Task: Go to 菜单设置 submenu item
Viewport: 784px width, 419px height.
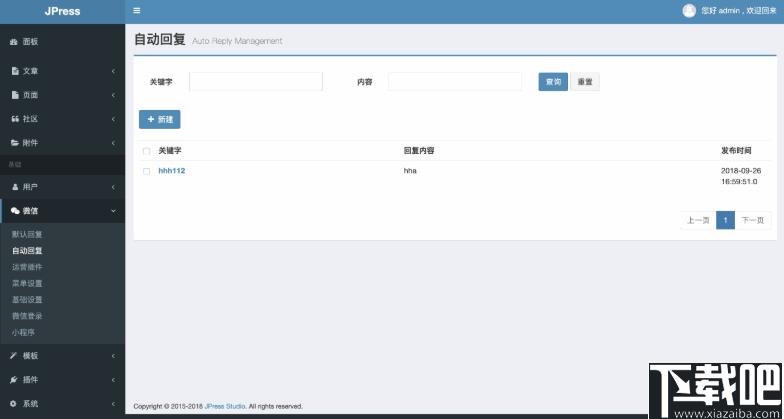Action: [x=27, y=284]
